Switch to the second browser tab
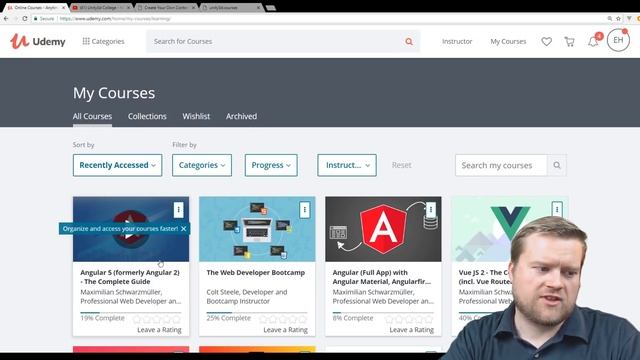Viewport: 640px width, 360px height. click(100, 8)
